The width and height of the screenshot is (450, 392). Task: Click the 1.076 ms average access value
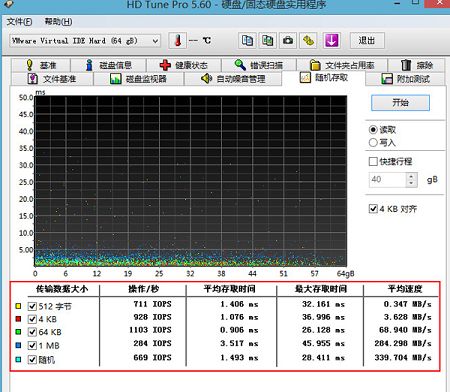239,317
